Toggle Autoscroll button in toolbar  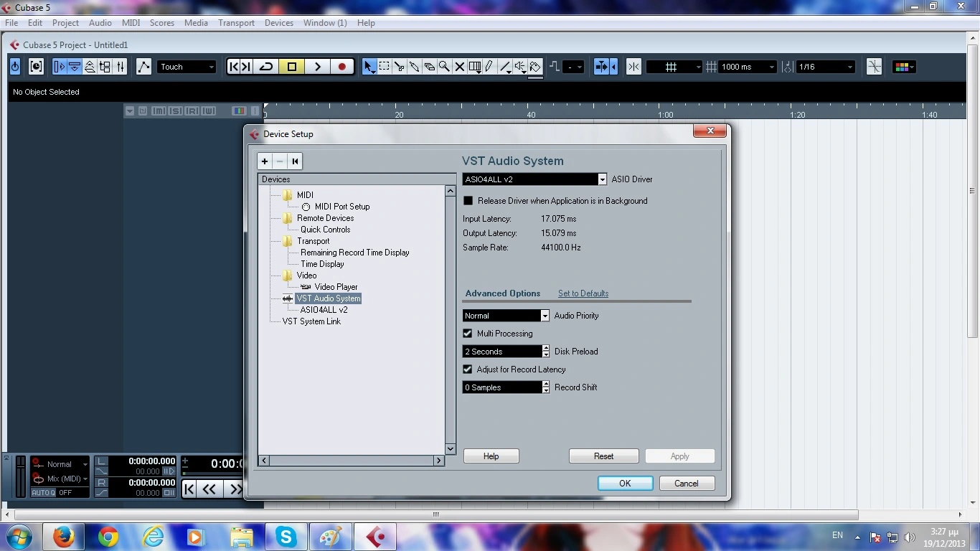pos(602,67)
